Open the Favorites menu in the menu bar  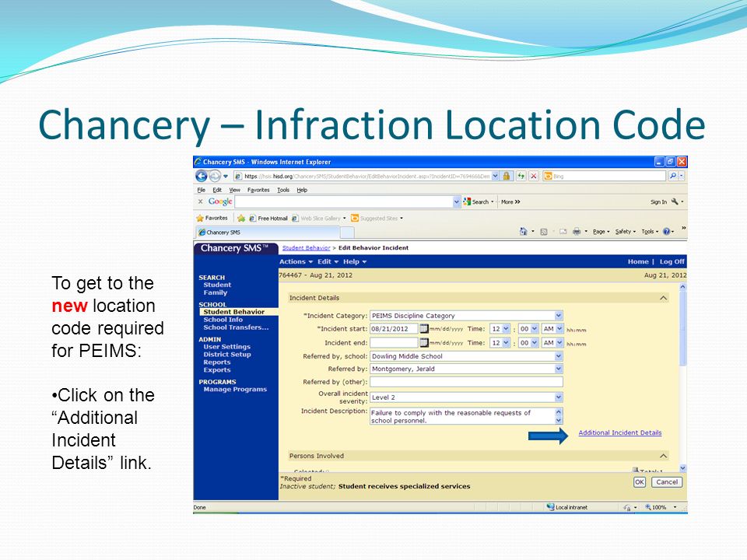pos(258,190)
